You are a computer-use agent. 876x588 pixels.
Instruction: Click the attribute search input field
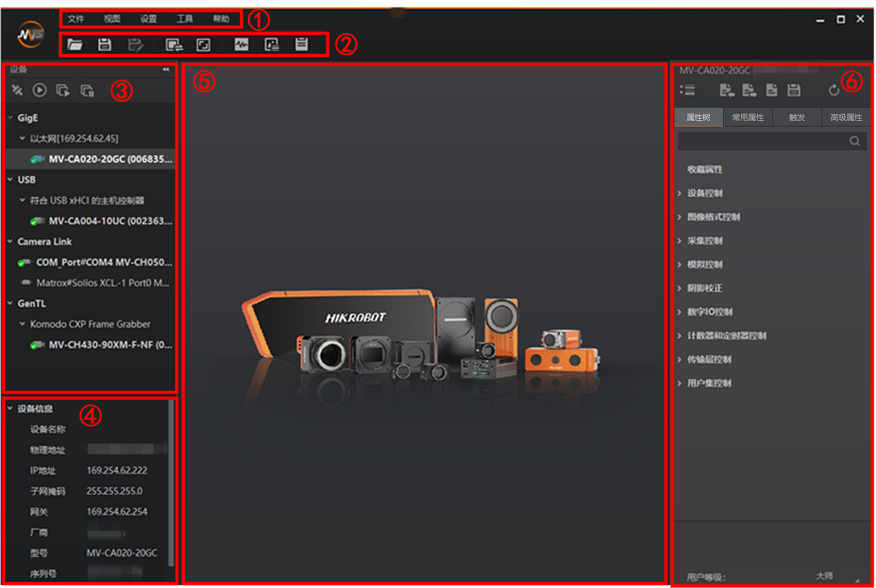[x=762, y=141]
